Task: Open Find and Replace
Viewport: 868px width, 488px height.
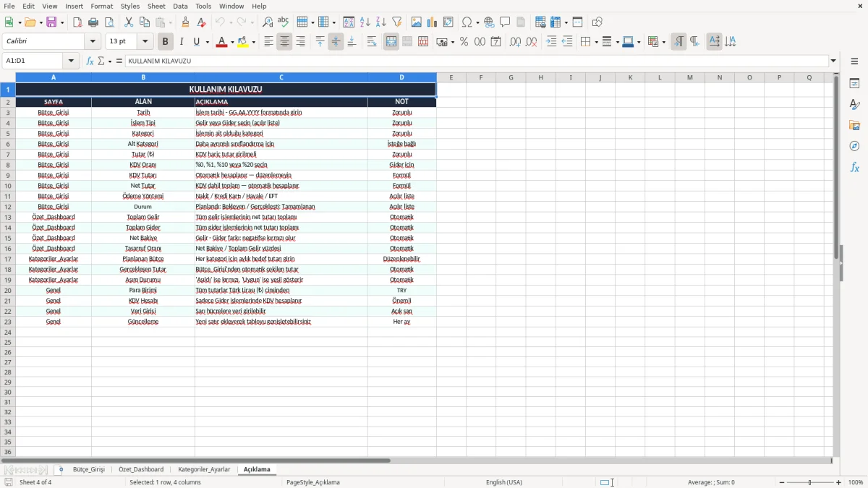Action: 268,22
